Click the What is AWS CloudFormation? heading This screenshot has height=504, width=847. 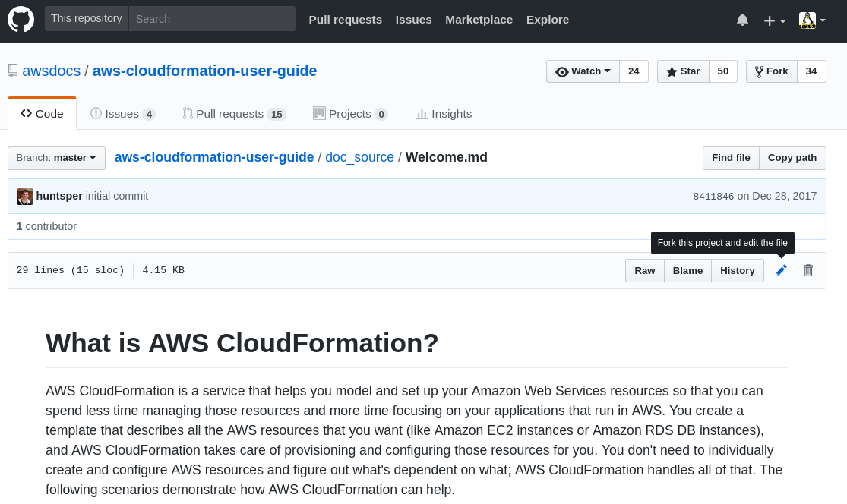(x=242, y=342)
